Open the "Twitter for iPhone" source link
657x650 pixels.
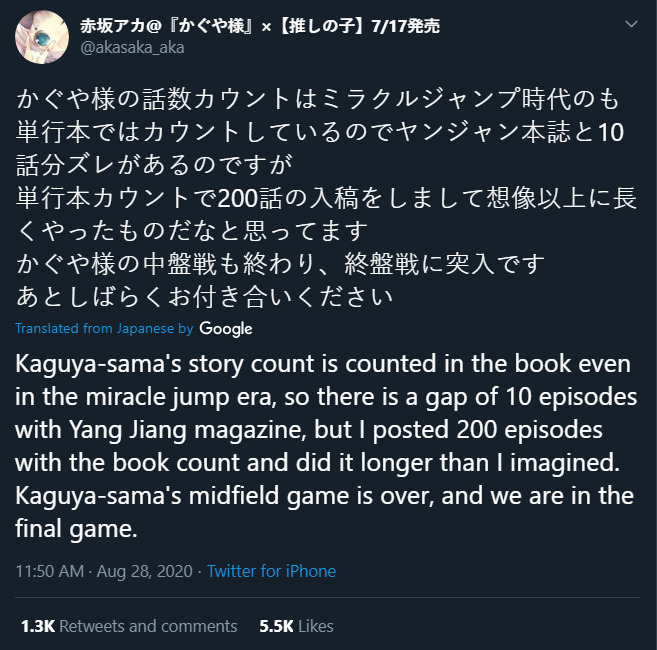coord(271,571)
